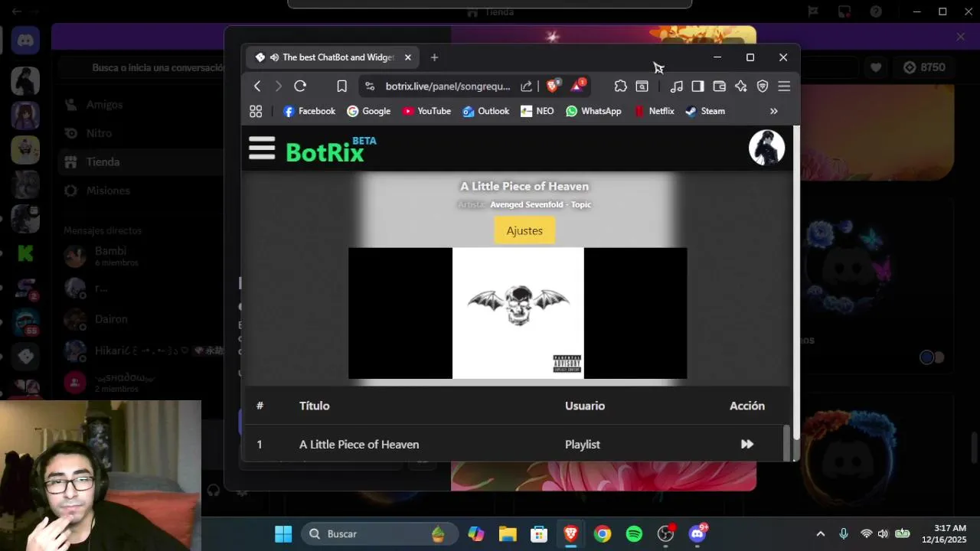Open the Brave main menu
980x551 pixels.
point(784,86)
